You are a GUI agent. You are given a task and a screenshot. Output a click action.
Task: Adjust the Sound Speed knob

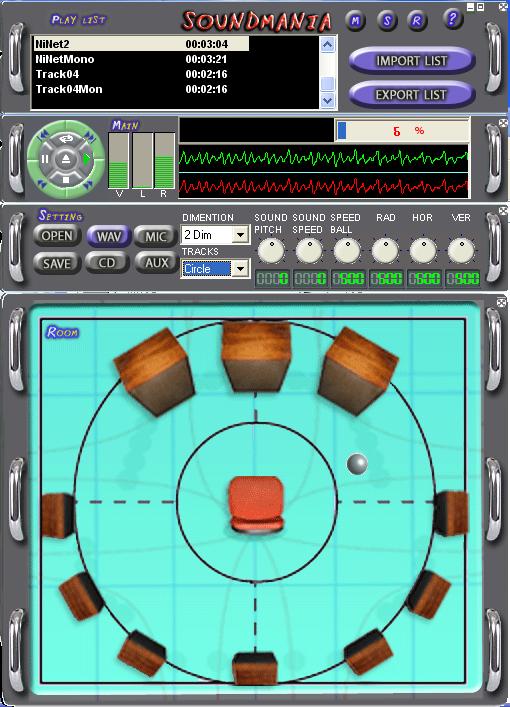309,250
